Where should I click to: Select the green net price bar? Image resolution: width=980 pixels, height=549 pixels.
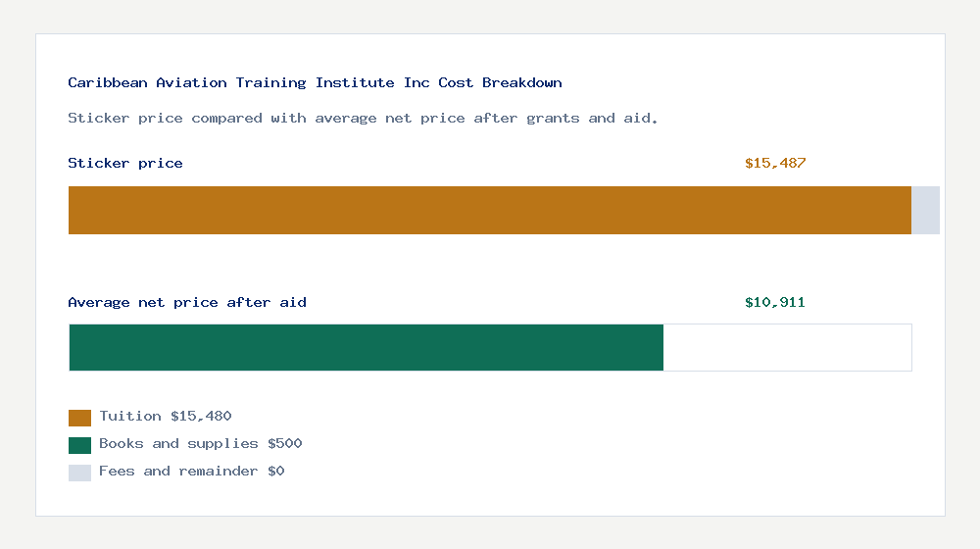pos(367,348)
